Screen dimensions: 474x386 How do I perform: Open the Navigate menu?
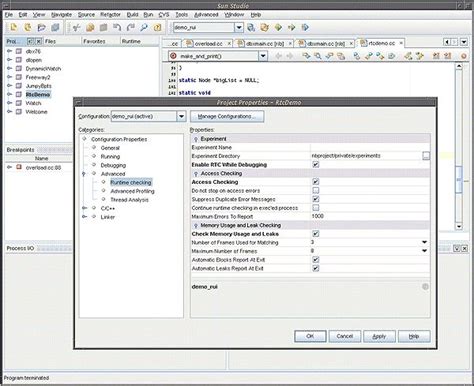(x=61, y=15)
